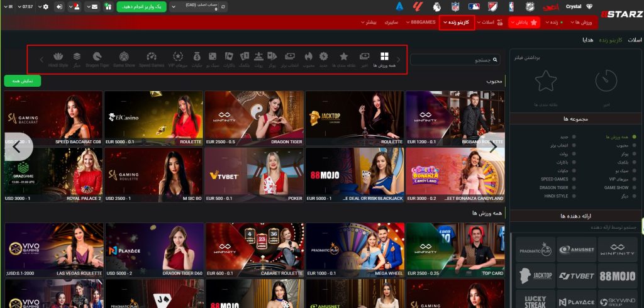Open the NBA league shortcut icon
This screenshot has height=308, width=644.
coord(511,6)
